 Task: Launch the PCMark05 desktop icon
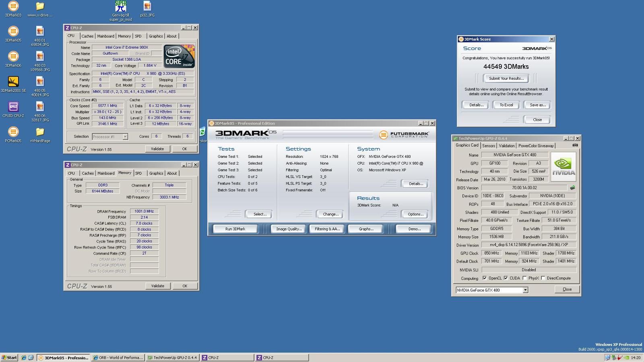point(13,134)
